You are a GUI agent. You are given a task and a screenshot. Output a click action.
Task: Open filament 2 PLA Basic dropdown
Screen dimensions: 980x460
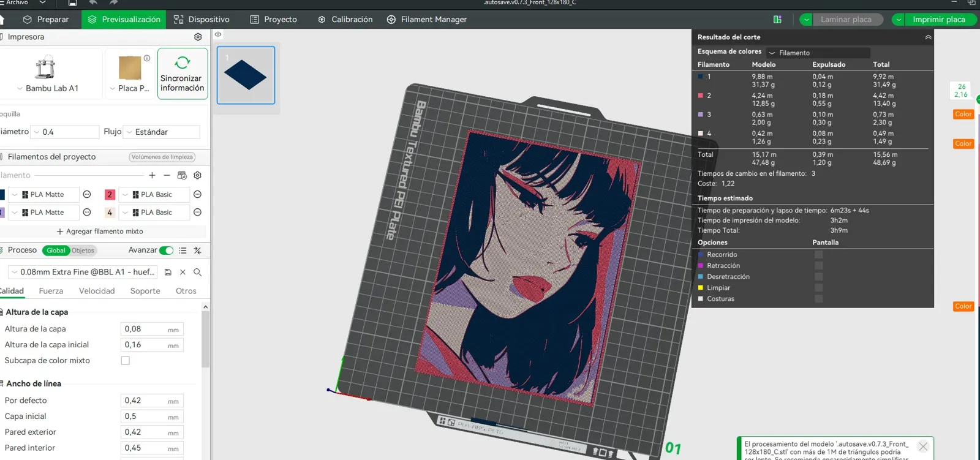point(154,194)
